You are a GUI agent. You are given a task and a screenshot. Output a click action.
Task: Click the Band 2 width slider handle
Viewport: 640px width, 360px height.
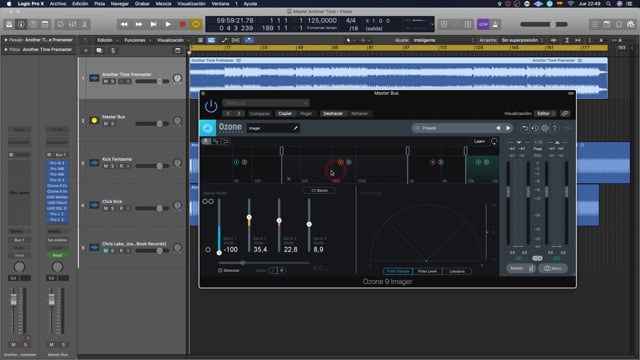tap(249, 217)
